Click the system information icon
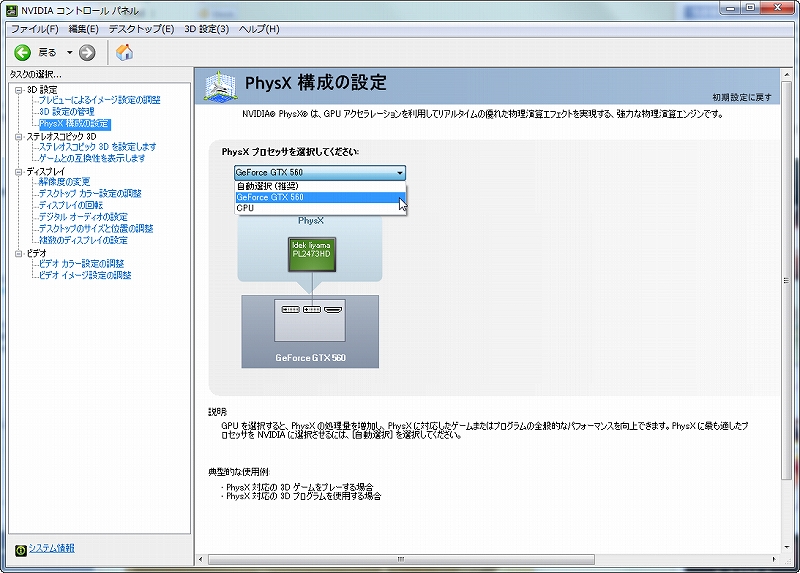This screenshot has width=800, height=573. 20,551
